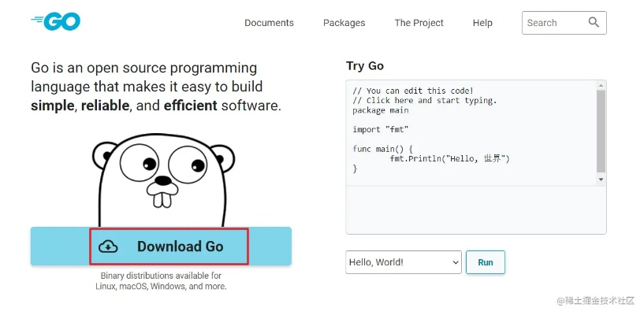Viewport: 644px width, 315px height.
Task: Click the 'package main' code line
Action: (x=380, y=110)
